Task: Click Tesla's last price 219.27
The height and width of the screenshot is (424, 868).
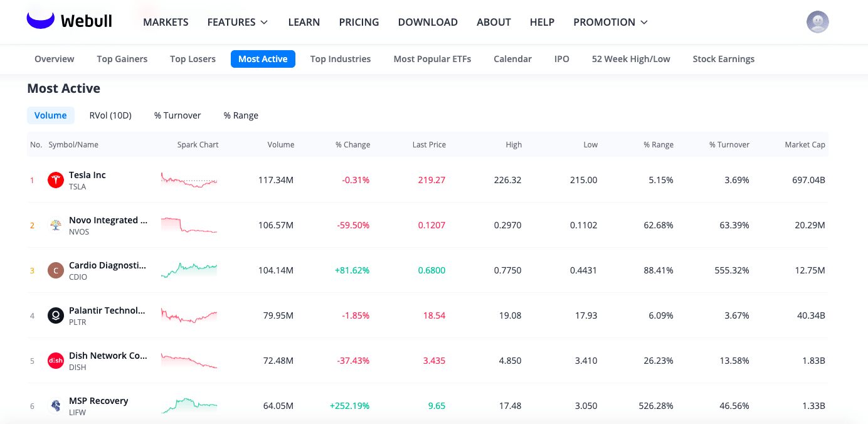Action: [431, 180]
